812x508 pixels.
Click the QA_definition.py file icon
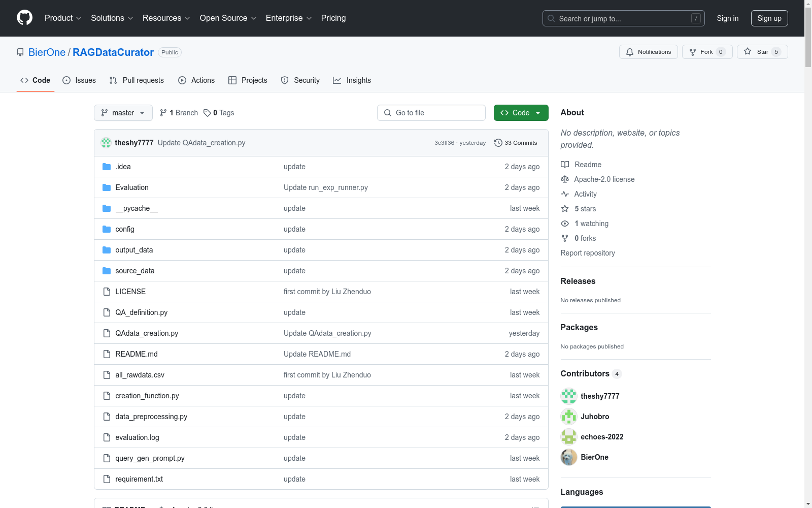107,312
